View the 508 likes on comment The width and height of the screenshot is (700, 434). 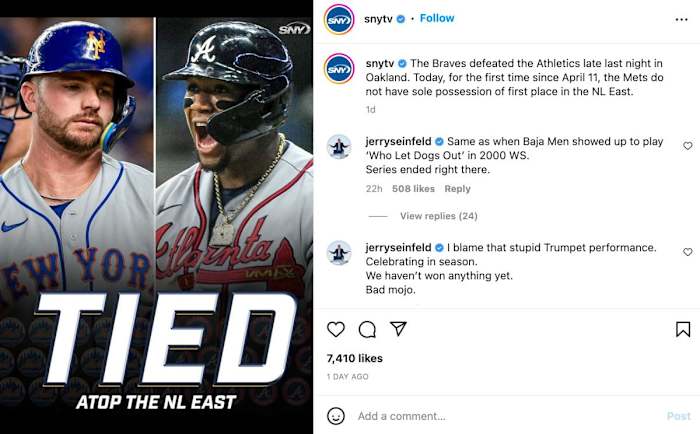[x=413, y=189]
